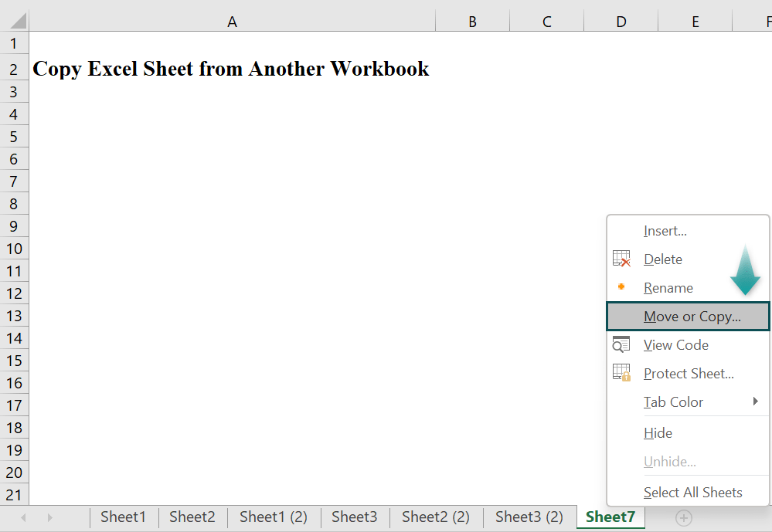
Task: Open the Sheet3 (2) tab
Action: coord(529,517)
